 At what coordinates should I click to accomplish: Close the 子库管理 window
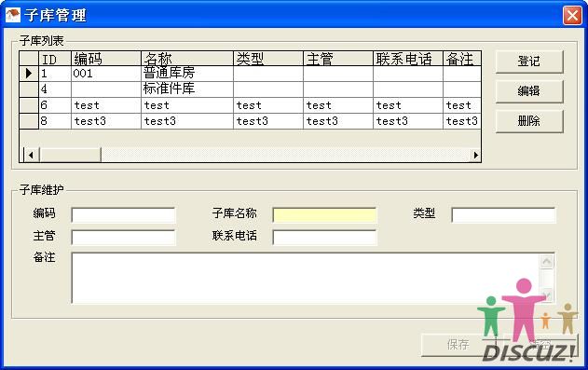click(572, 16)
